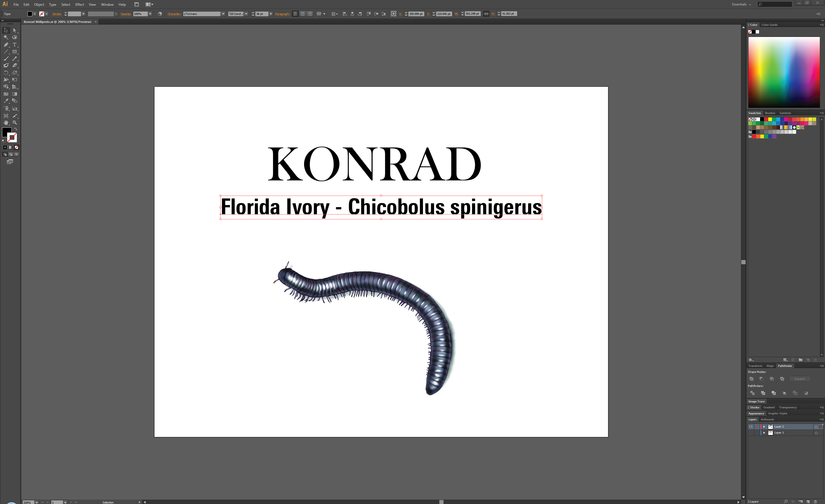Click the Swap Fill and Stroke arrows
825x504 pixels.
16,129
